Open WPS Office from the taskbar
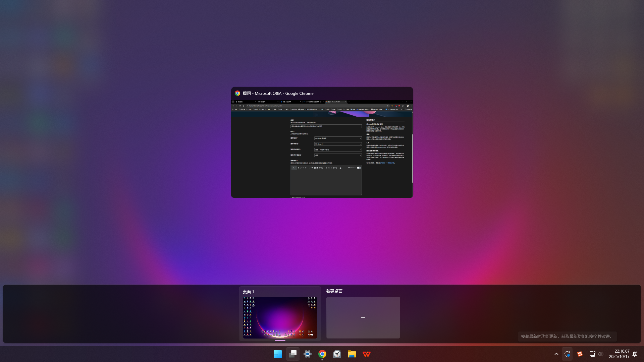 click(367, 354)
